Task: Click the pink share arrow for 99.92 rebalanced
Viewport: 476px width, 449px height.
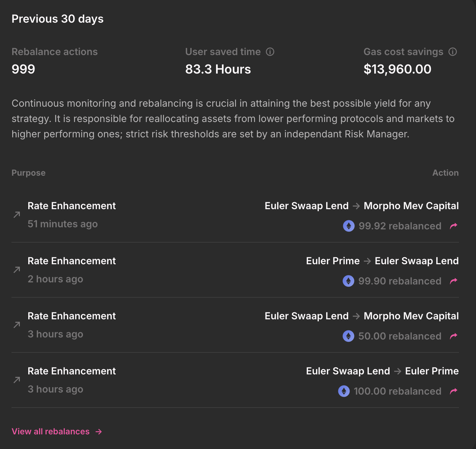Action: [453, 226]
